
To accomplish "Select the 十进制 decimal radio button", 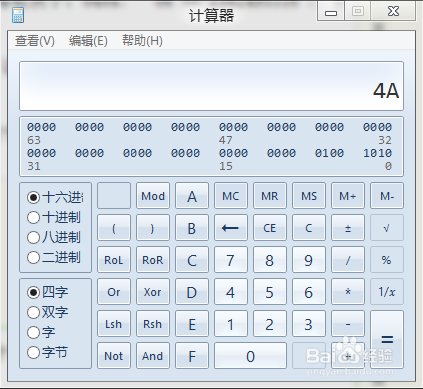I will click(x=33, y=218).
